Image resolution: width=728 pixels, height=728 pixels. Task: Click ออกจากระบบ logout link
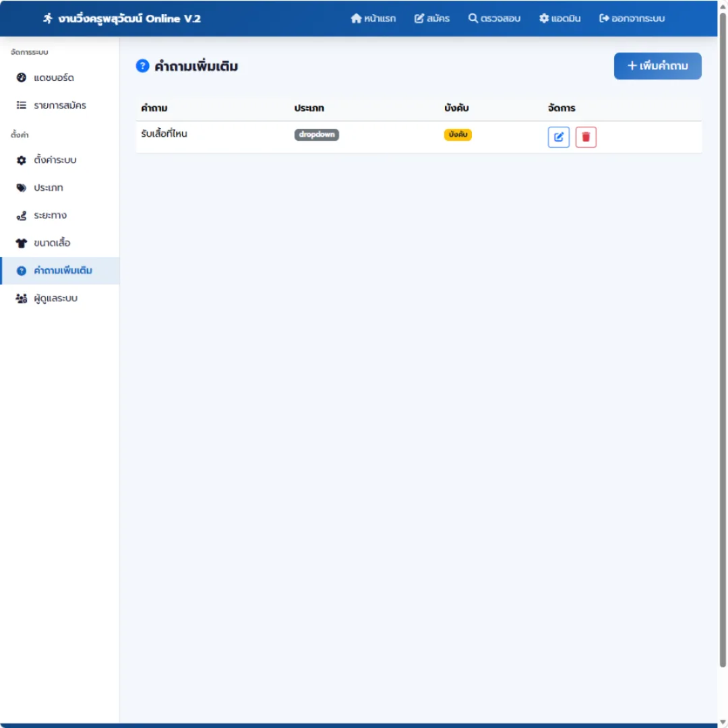[632, 19]
